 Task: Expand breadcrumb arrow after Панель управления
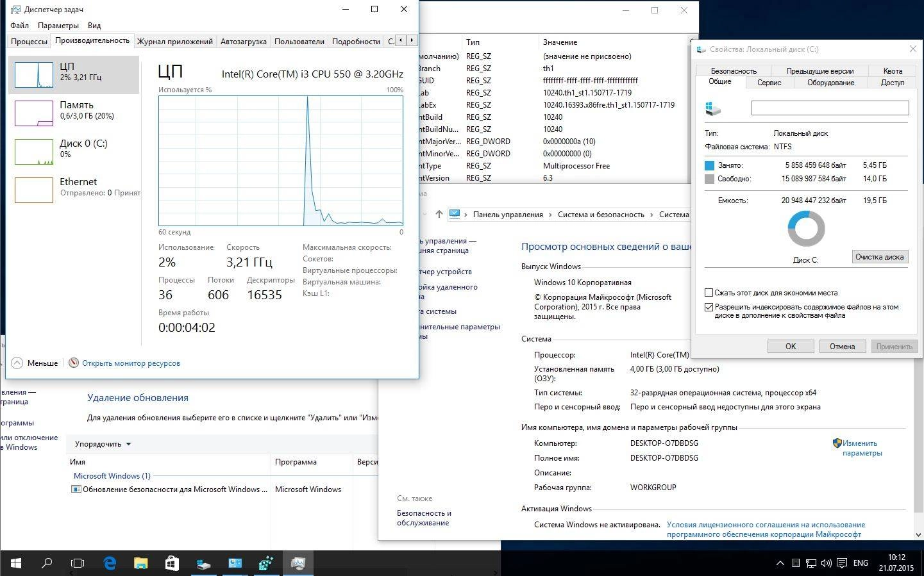[550, 215]
